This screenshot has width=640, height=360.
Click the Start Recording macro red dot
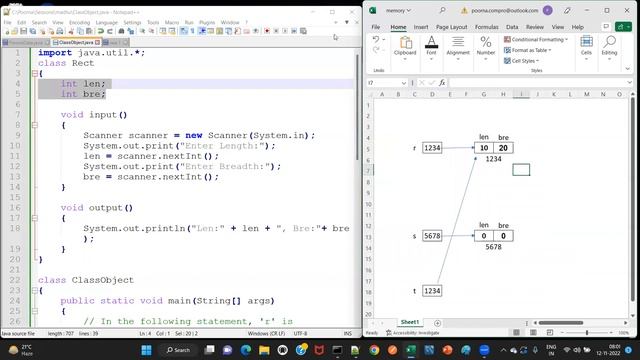267,31
